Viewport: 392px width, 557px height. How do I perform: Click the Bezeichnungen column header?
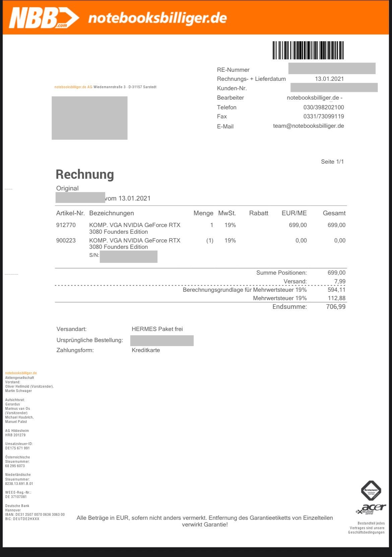pyautogui.click(x=112, y=213)
